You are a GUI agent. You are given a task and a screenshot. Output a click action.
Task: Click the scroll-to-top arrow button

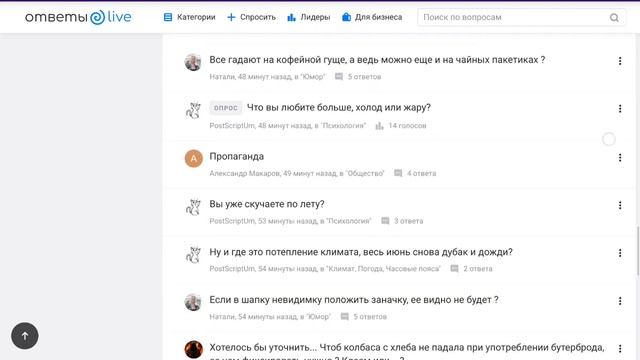25,336
